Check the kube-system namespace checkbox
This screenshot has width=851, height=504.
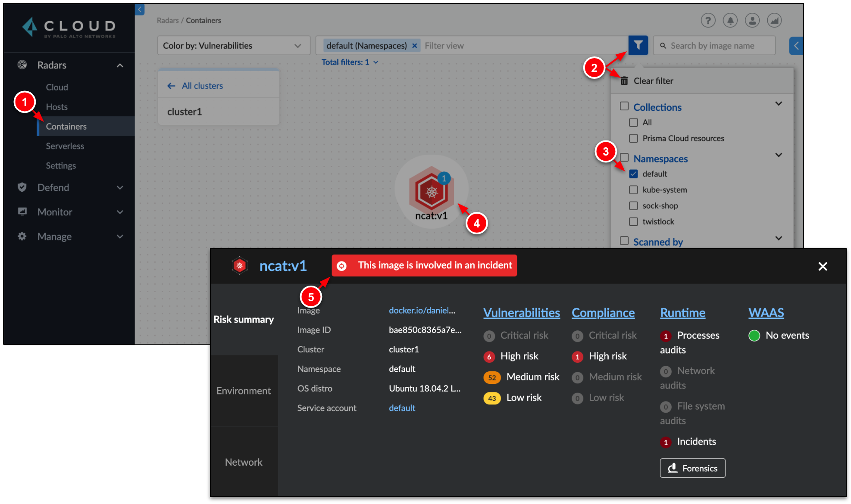(x=633, y=190)
